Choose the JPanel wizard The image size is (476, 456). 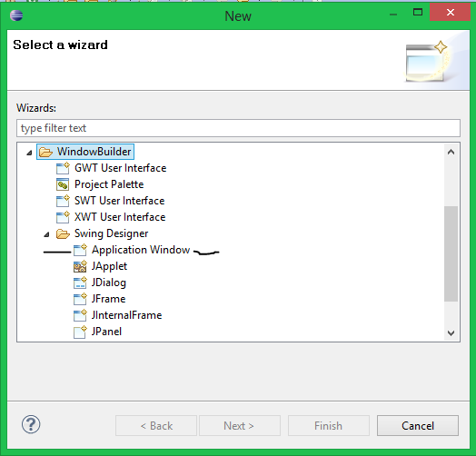pos(106,332)
